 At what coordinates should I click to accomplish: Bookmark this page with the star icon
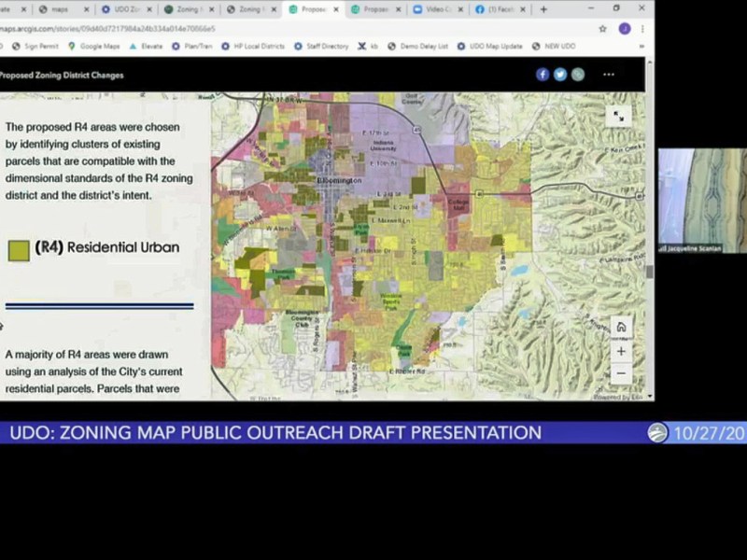pyautogui.click(x=603, y=29)
